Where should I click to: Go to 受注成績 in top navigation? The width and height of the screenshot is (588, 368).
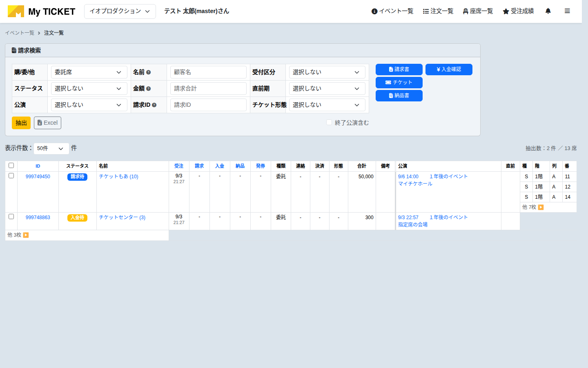(x=518, y=11)
